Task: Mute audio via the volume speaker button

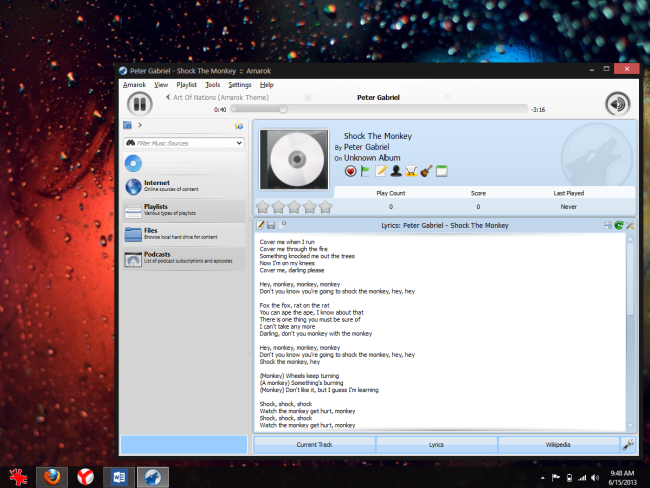Action: coord(618,104)
